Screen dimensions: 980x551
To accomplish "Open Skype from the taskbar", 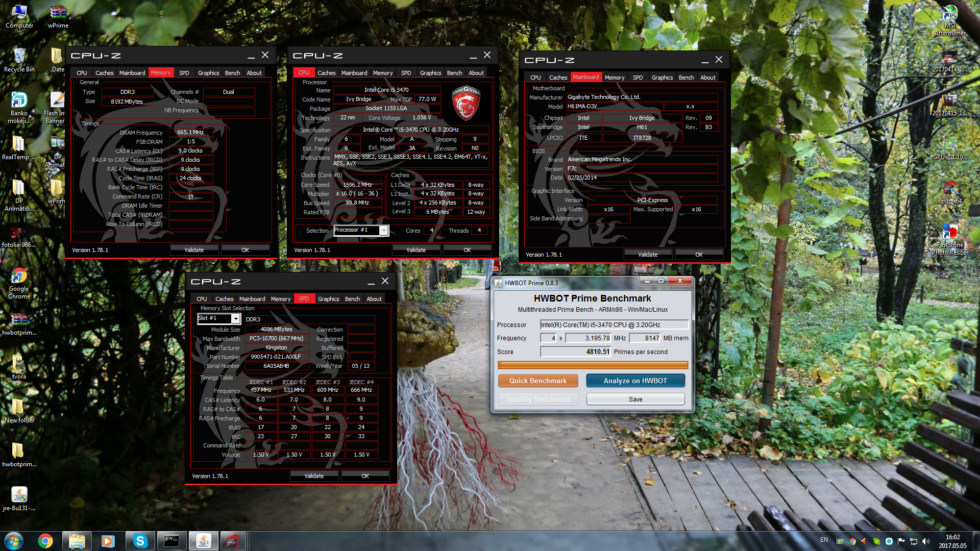I will pyautogui.click(x=140, y=541).
